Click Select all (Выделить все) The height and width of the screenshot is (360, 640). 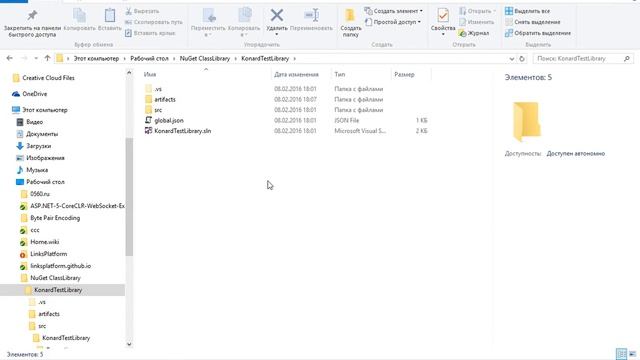pyautogui.click(x=527, y=11)
